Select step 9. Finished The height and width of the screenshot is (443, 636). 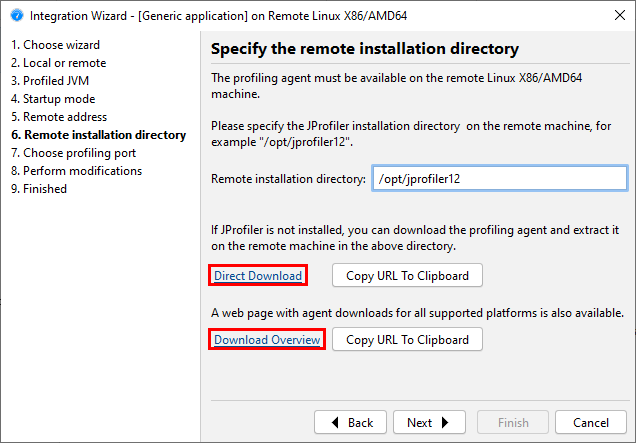39,189
